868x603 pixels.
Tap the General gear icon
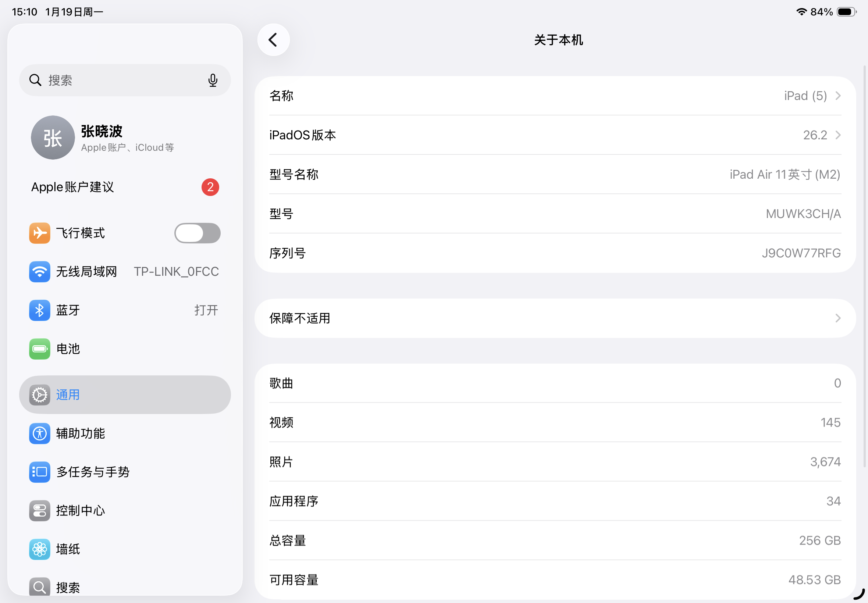point(40,395)
